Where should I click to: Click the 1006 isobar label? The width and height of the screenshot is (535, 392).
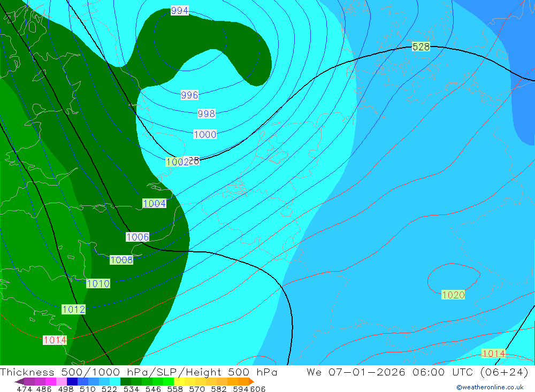coord(137,237)
